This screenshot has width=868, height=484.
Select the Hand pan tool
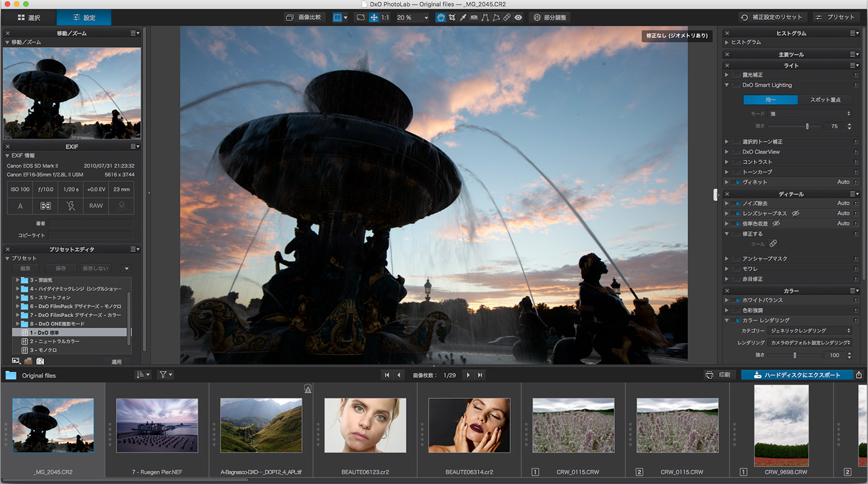440,17
